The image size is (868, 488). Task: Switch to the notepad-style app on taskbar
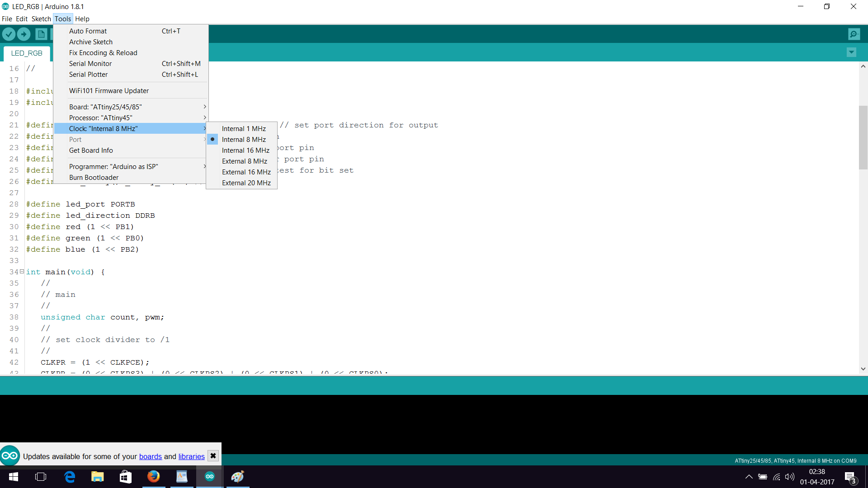point(182,477)
